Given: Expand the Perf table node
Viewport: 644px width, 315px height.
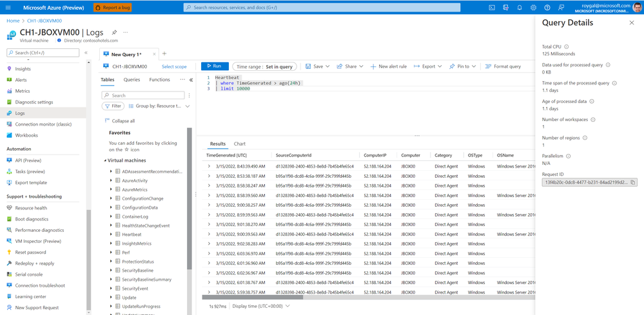Looking at the screenshot, I should click(112, 253).
